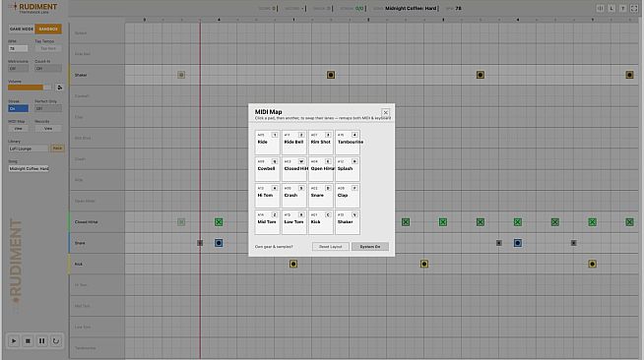This screenshot has width=644, height=360.
Task: Select the Shaker pad in MIDI Map
Action: point(348,222)
